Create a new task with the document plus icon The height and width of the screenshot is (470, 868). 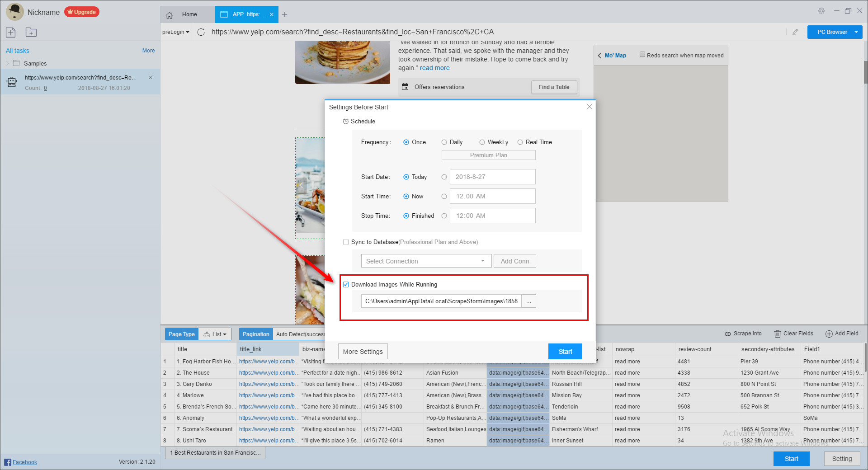click(x=10, y=32)
